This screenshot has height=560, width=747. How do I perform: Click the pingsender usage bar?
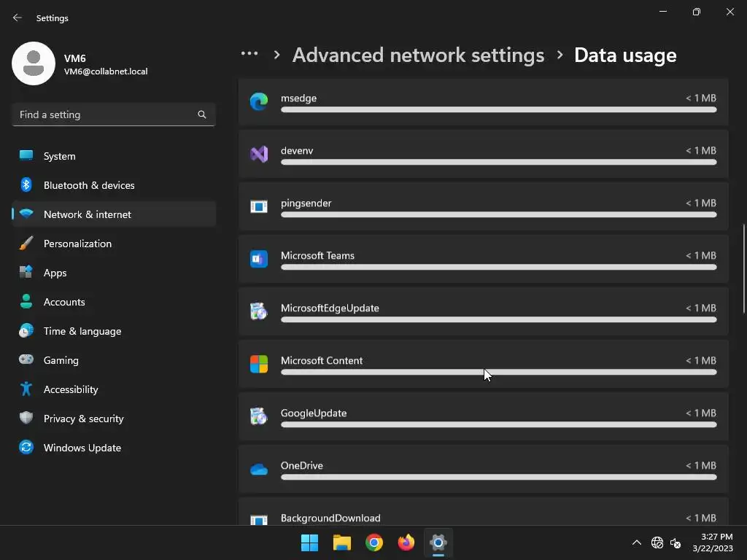[x=498, y=214]
